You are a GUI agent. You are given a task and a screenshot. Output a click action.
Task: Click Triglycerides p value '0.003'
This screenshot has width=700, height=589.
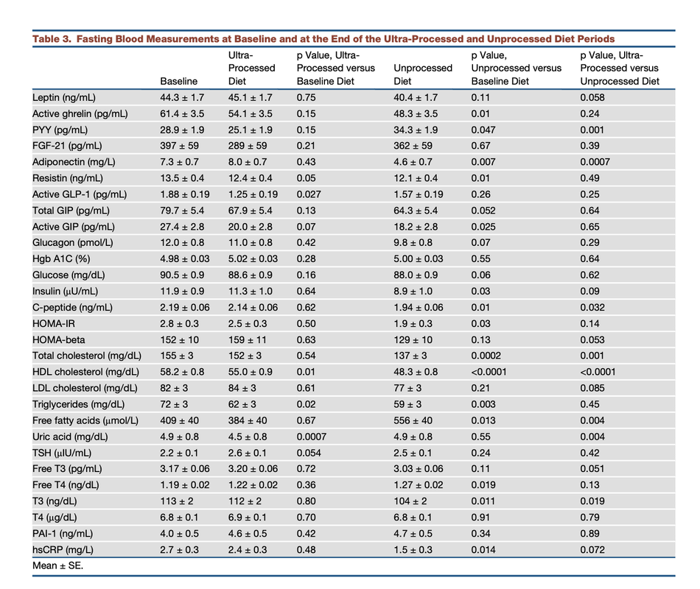pyautogui.click(x=483, y=404)
